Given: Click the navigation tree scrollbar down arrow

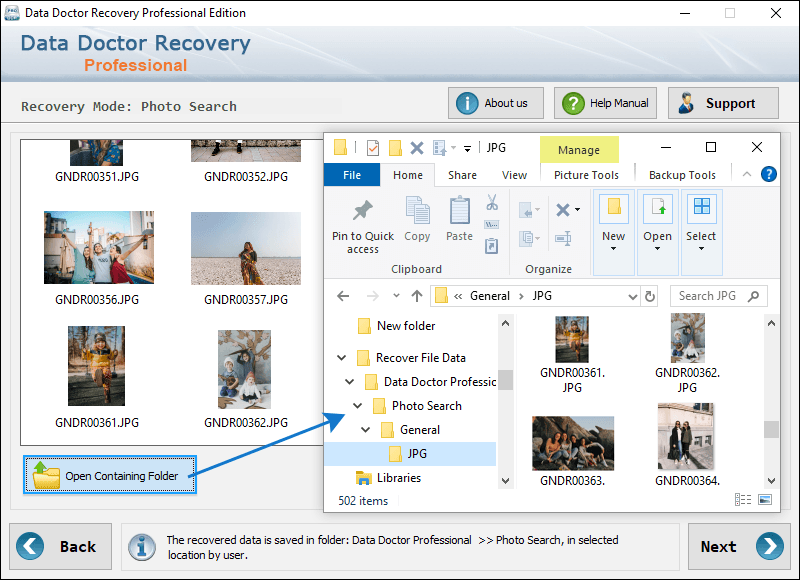Looking at the screenshot, I should [x=505, y=481].
